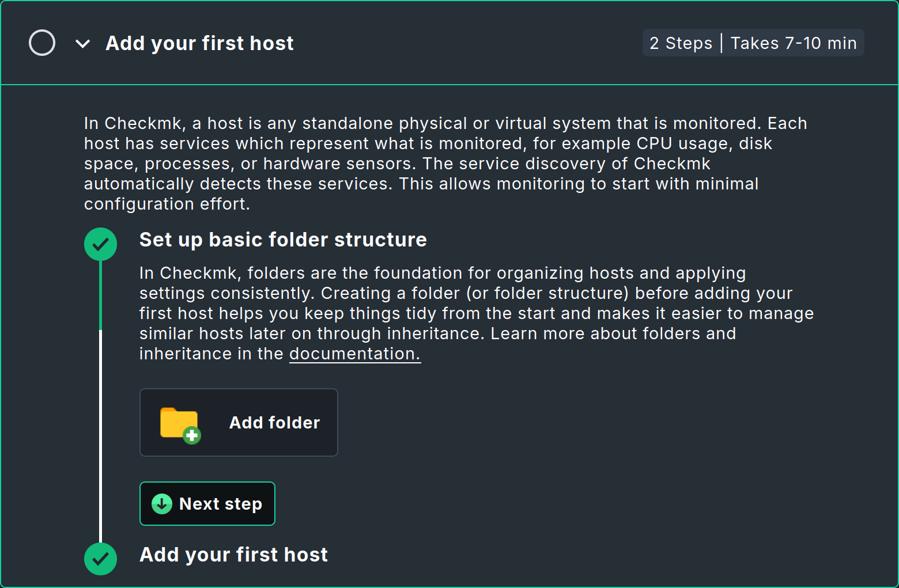Click the 2 Steps Takes 7-10 min badge
899x588 pixels.
tap(753, 43)
